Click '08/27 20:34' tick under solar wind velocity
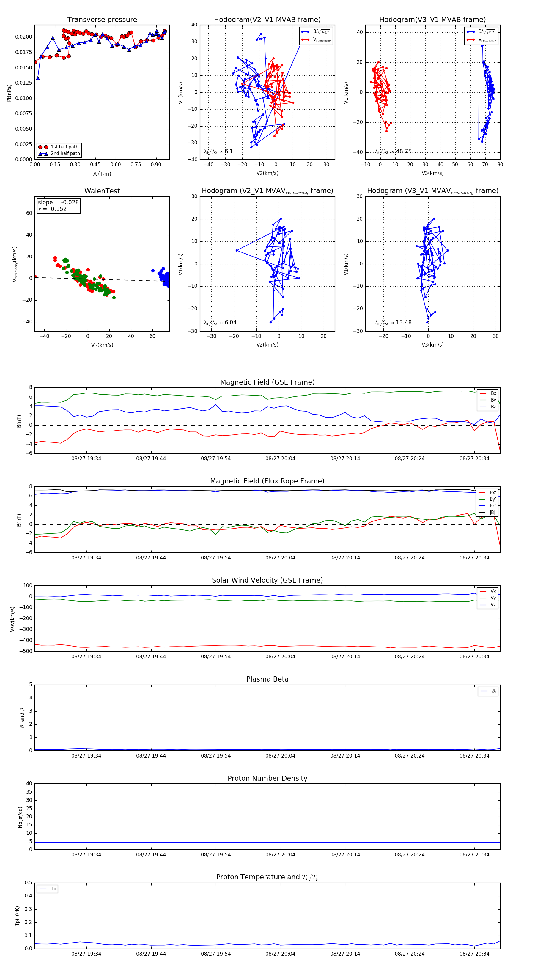 (474, 657)
